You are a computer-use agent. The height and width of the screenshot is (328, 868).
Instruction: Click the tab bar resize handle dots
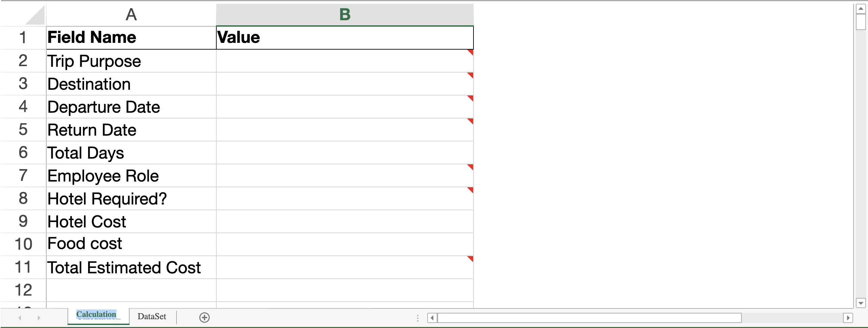click(x=418, y=318)
